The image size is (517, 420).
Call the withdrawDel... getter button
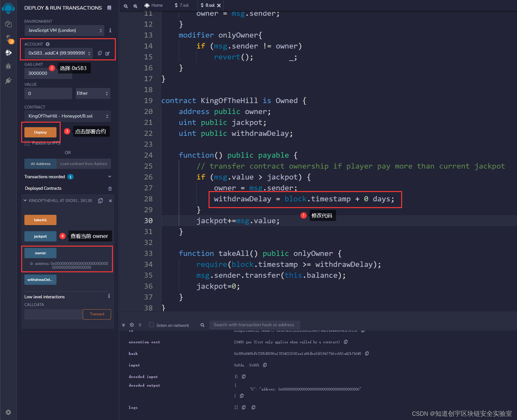tap(40, 280)
